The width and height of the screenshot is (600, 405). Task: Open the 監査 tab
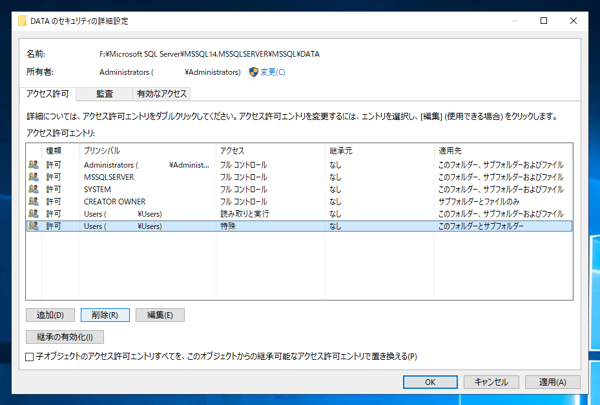[104, 94]
